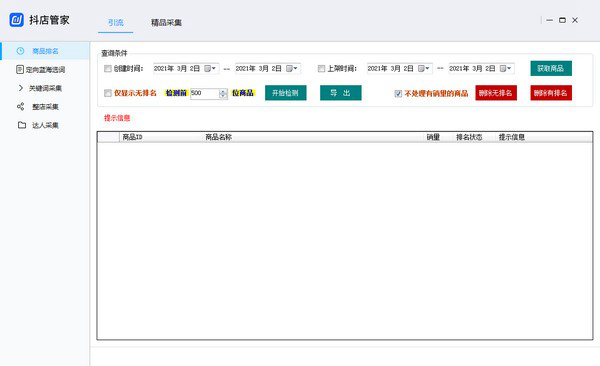Click the 抖店管家 logo icon

pyautogui.click(x=16, y=20)
